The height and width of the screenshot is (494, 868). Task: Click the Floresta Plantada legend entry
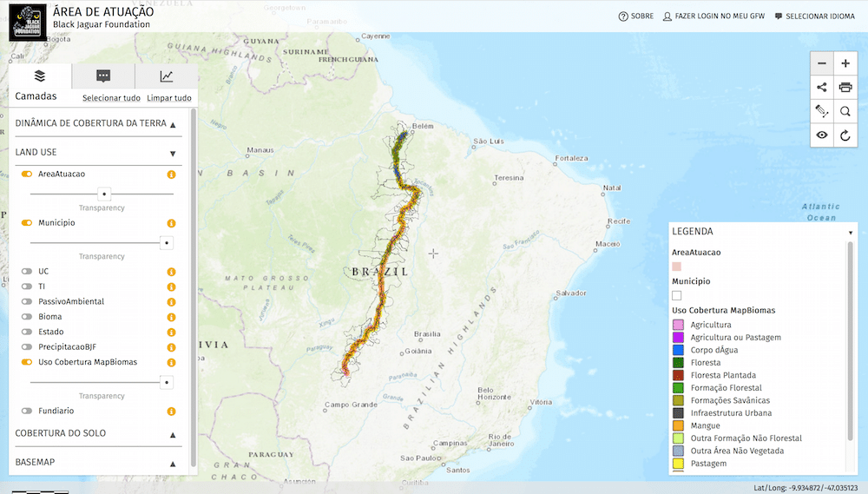pyautogui.click(x=723, y=375)
